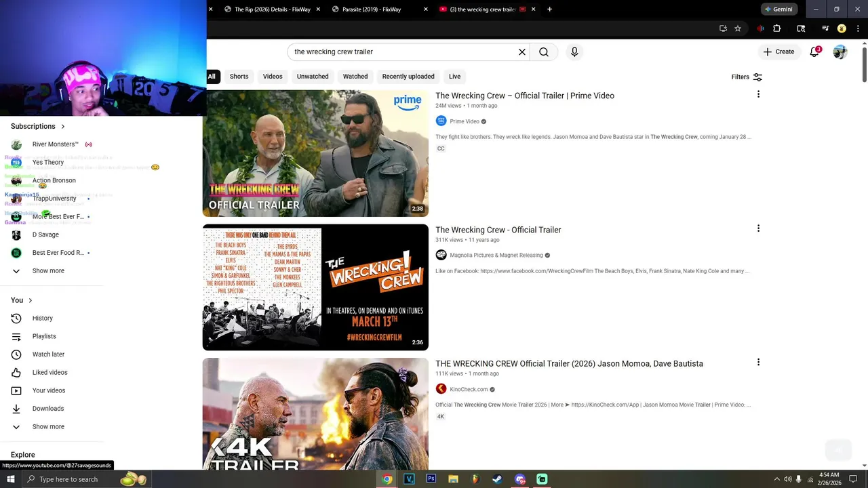Viewport: 868px width, 488px height.
Task: Open the Filters panel
Action: (747, 77)
